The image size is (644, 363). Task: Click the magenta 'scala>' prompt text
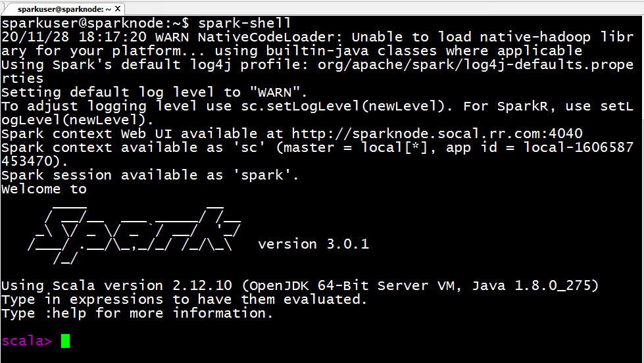27,341
